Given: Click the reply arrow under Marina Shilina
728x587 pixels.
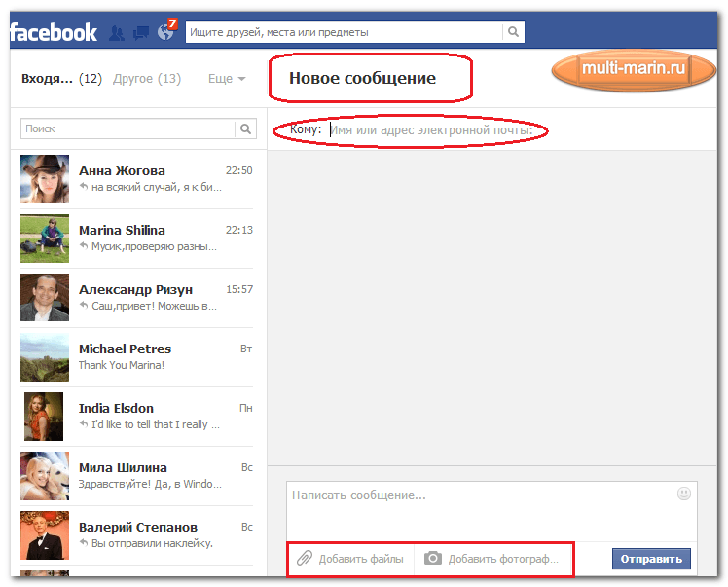Looking at the screenshot, I should 84,245.
